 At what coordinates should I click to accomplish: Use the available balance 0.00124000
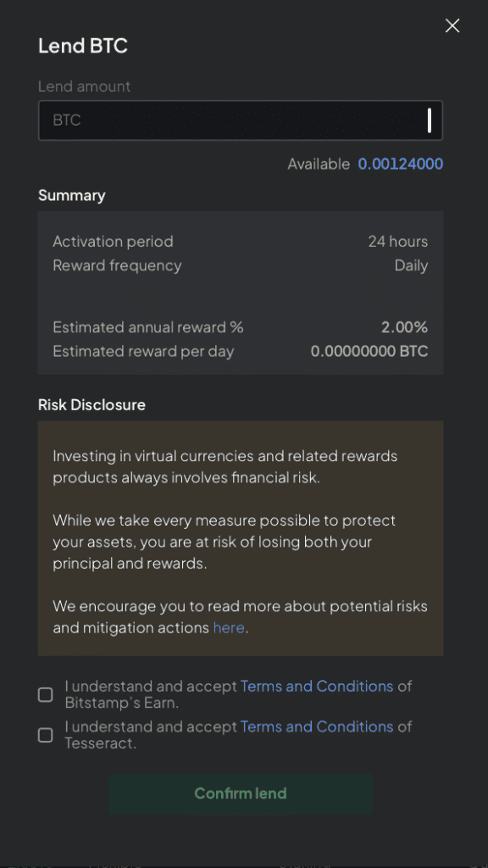click(x=400, y=164)
